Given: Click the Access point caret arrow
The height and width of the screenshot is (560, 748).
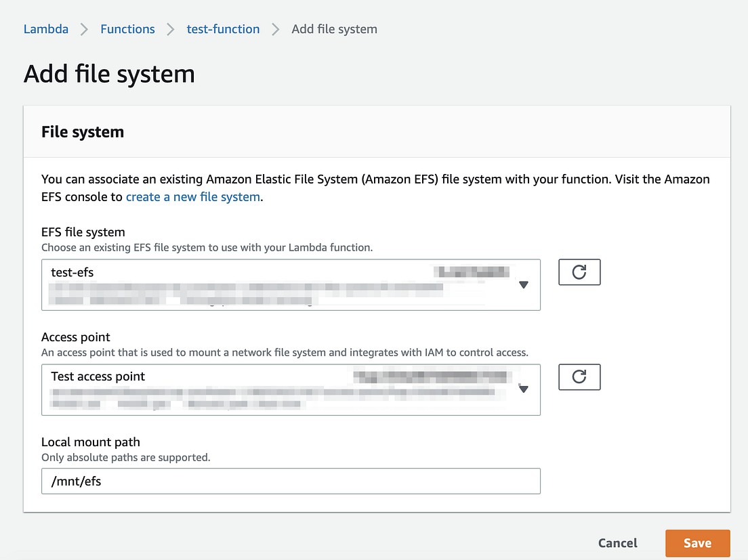Looking at the screenshot, I should click(x=524, y=389).
